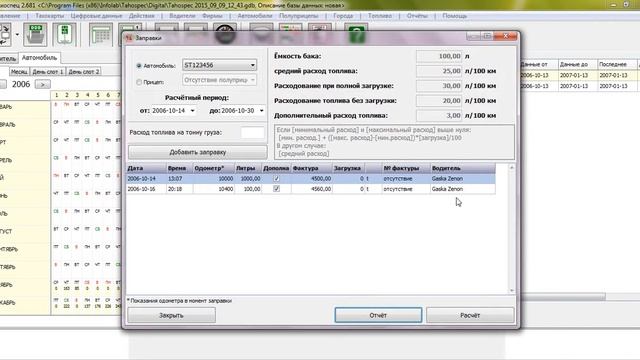Screen dimensions: 640x360
Task: Click the Расход топлива на тонну груза field
Action: coord(252,133)
